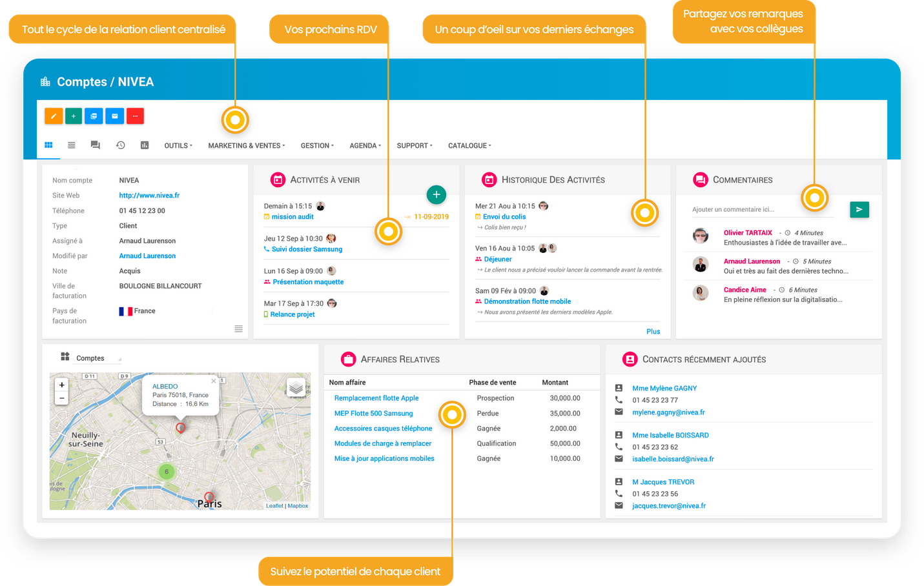Open the history clock tab icon
The width and height of the screenshot is (924, 586).
(120, 145)
